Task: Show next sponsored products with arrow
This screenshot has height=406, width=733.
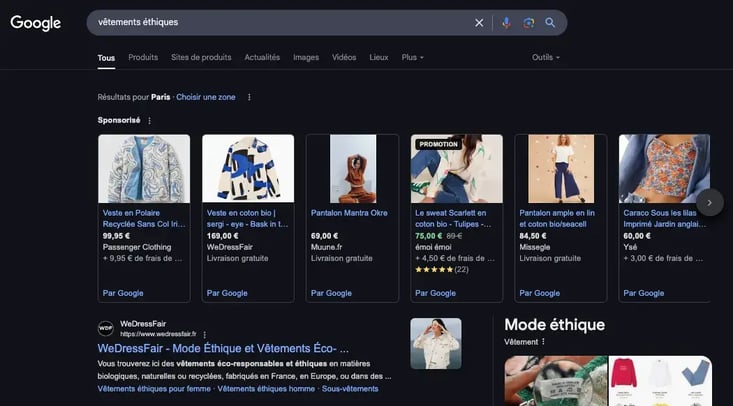Action: tap(710, 203)
